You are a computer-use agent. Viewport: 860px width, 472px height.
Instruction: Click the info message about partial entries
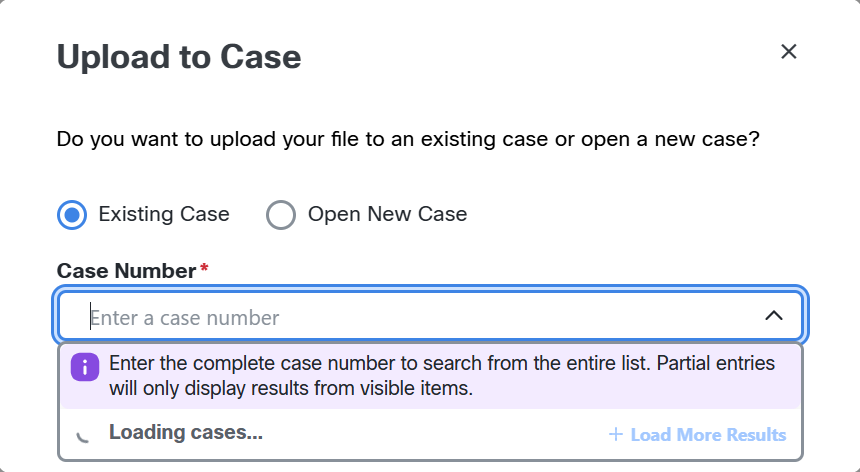coord(442,376)
